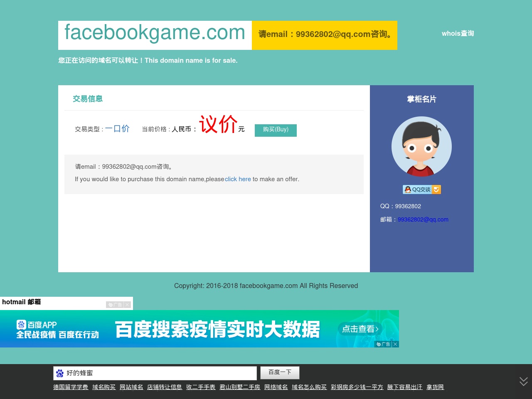Click the yellow email inquiry banner
532x399 pixels.
pyautogui.click(x=325, y=35)
